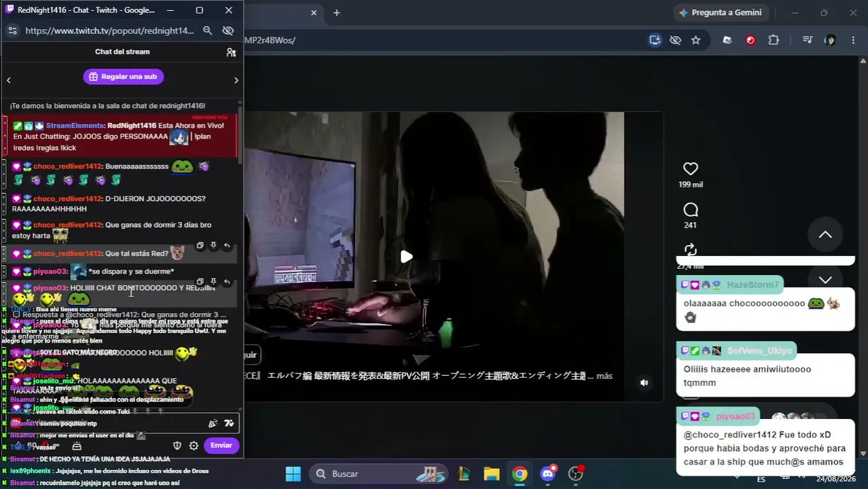Image resolution: width=868 pixels, height=489 pixels.
Task: Open the red circular extension icon
Action: tap(751, 40)
